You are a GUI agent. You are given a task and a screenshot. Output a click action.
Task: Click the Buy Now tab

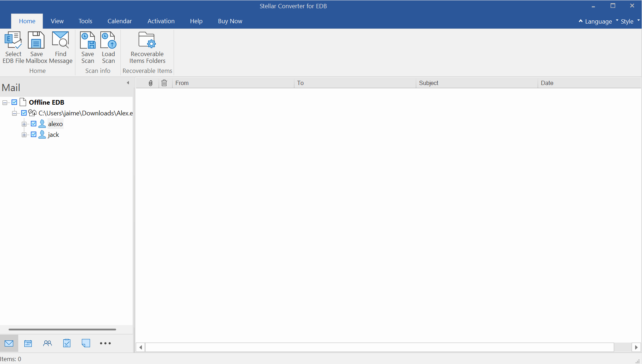[x=230, y=21]
